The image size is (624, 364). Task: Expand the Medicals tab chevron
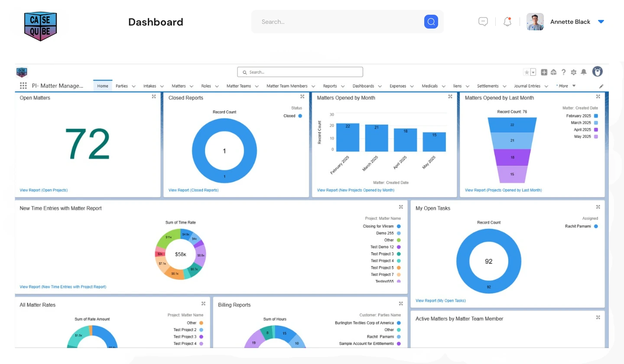443,86
